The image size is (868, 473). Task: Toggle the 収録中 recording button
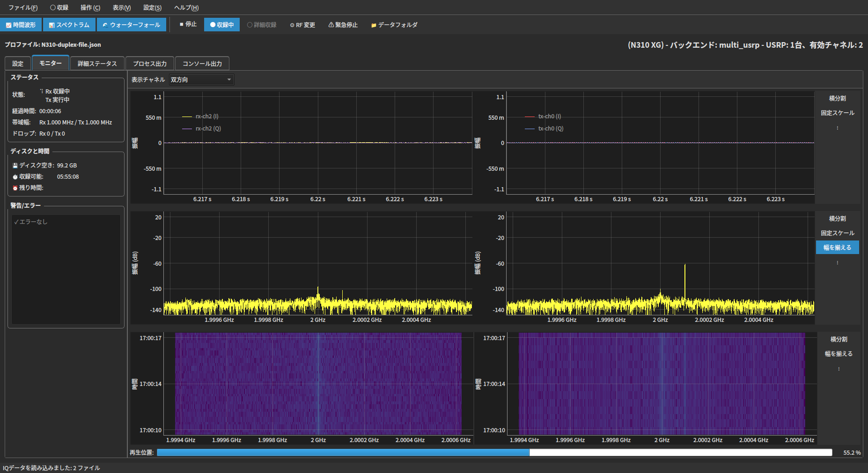(222, 25)
